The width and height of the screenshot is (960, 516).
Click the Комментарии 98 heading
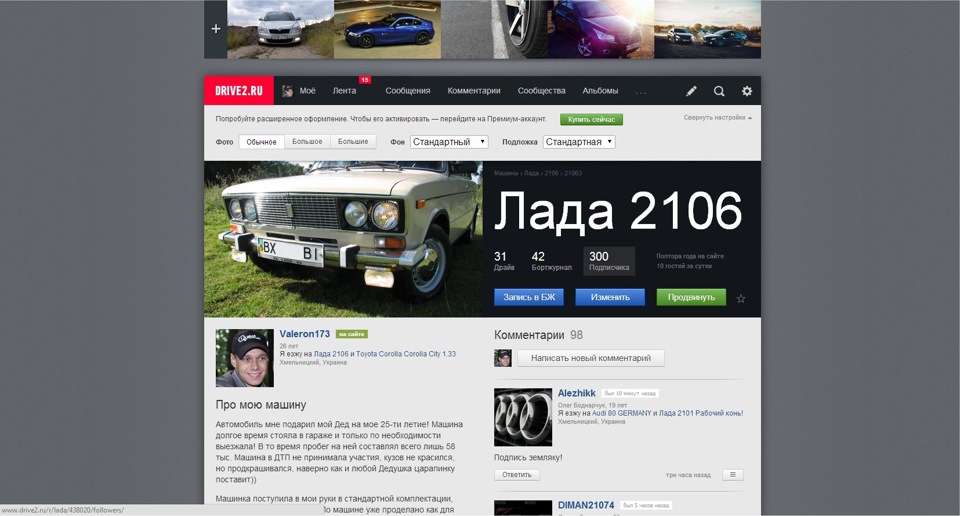coord(538,335)
